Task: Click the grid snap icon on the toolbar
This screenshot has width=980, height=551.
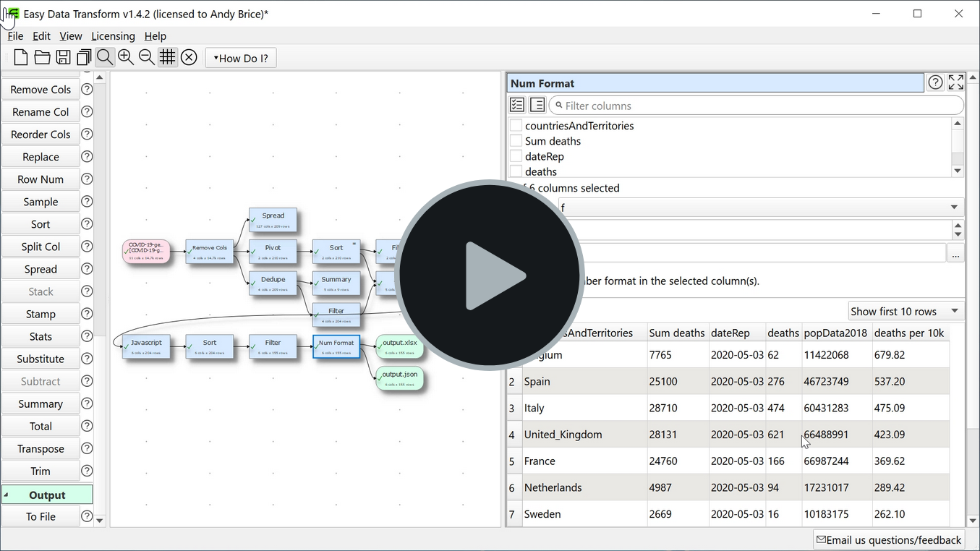Action: point(168,57)
